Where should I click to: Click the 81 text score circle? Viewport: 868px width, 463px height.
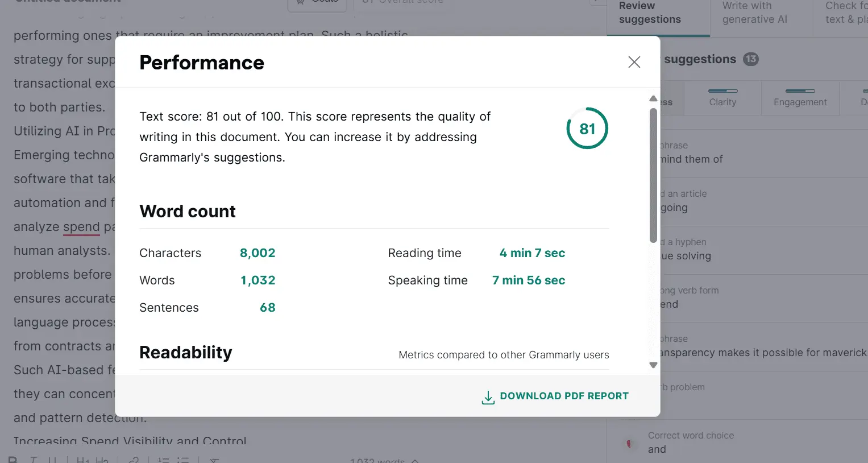(x=587, y=129)
